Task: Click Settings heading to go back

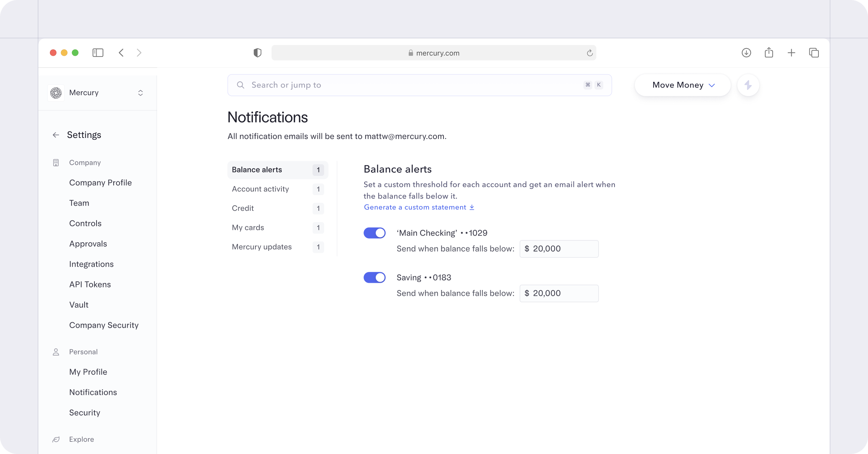Action: click(84, 135)
